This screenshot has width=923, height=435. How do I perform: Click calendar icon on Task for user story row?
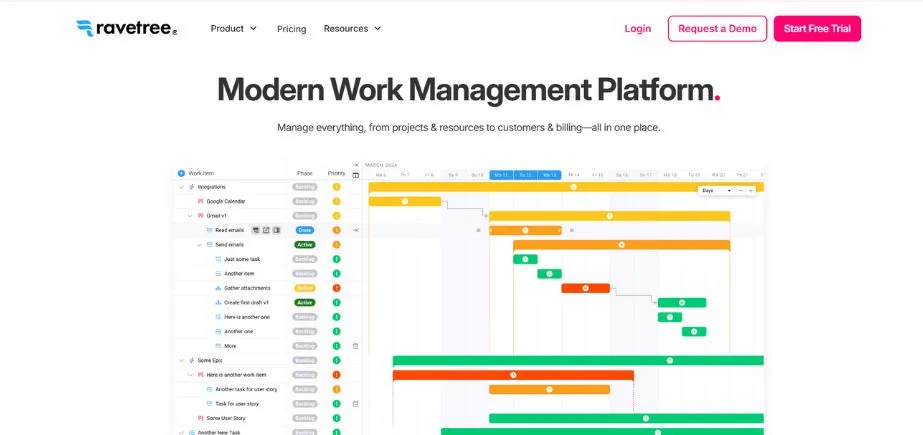pyautogui.click(x=356, y=404)
